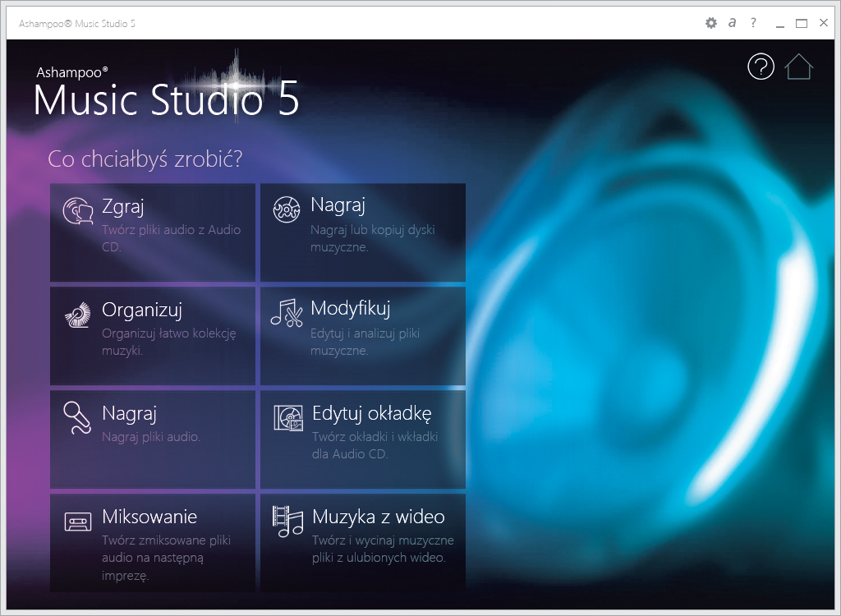This screenshot has width=841, height=616.
Task: Select the Modyfikuj note-editing icon
Action: [x=286, y=313]
